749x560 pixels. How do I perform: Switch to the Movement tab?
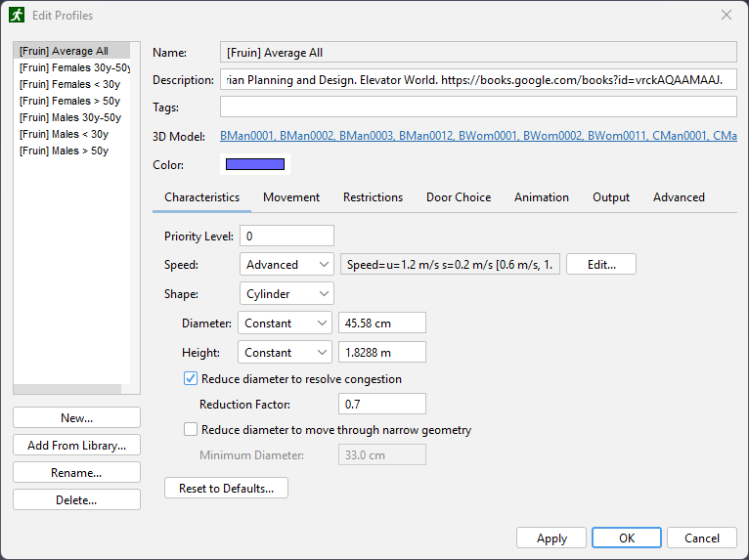point(291,197)
